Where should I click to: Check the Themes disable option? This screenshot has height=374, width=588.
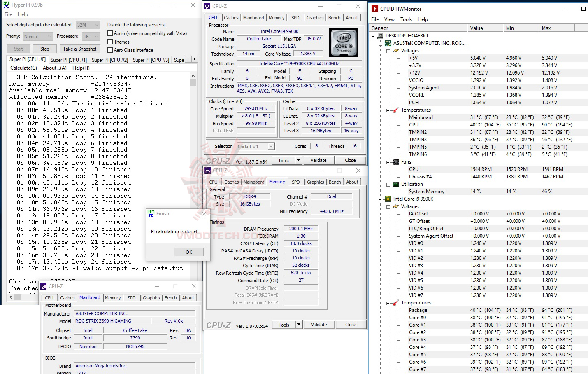[110, 42]
